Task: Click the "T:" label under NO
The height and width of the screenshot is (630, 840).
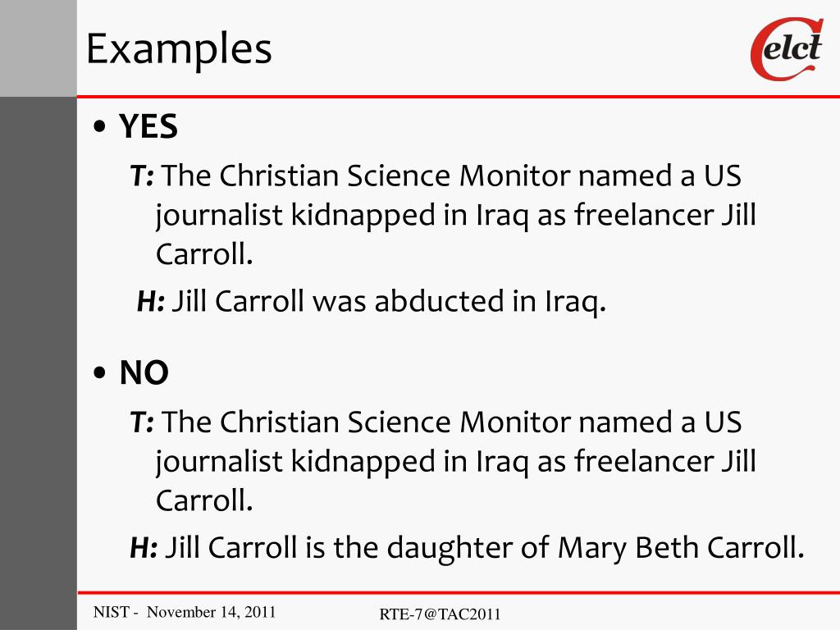Action: (143, 422)
